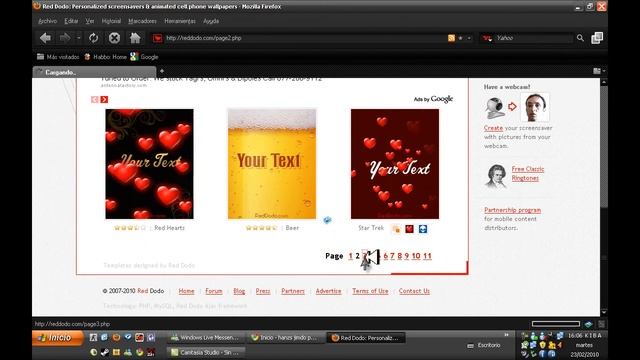This screenshot has width=640, height=360.
Task: Rate the Beer template using its stars
Action: [261, 228]
